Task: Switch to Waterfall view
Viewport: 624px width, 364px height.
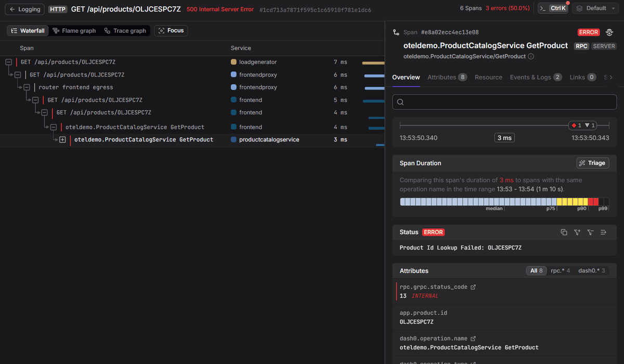Action: point(28,31)
